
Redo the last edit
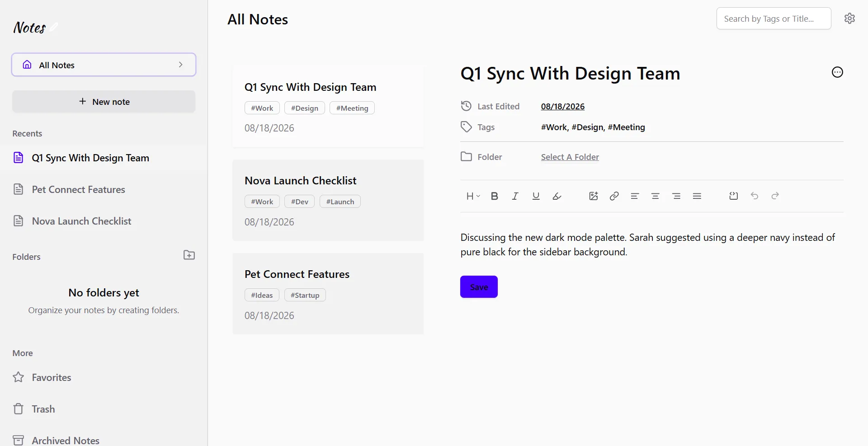775,196
